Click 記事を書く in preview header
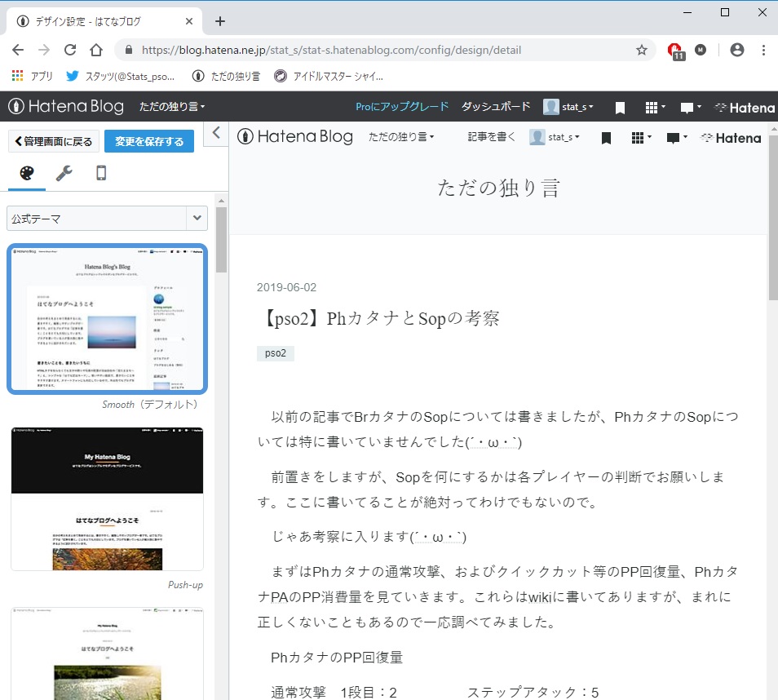The image size is (778, 700). tap(491, 136)
